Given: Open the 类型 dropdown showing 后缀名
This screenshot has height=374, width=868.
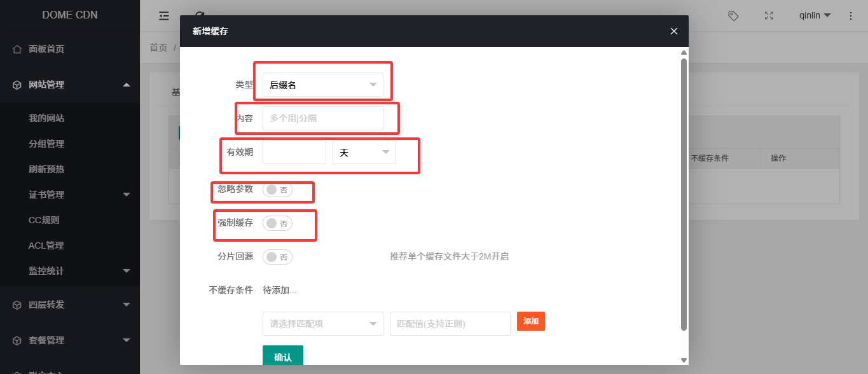Looking at the screenshot, I should coord(322,85).
